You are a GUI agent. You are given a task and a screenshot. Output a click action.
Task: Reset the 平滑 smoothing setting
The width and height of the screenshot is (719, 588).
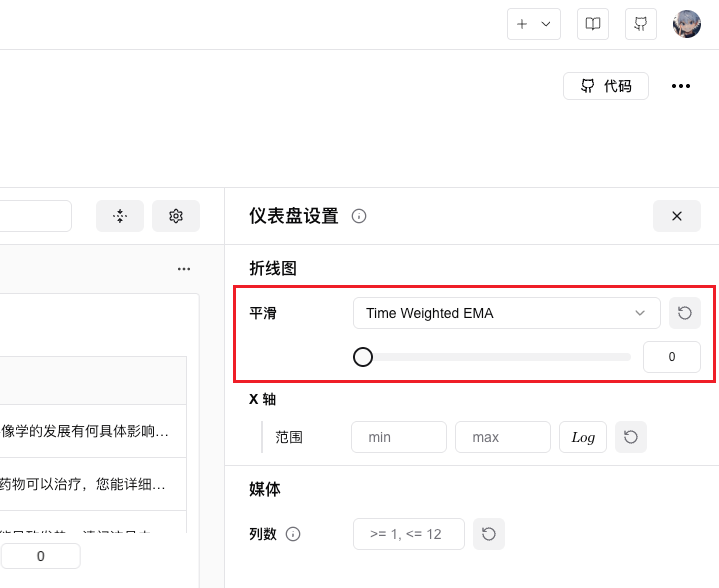(685, 313)
